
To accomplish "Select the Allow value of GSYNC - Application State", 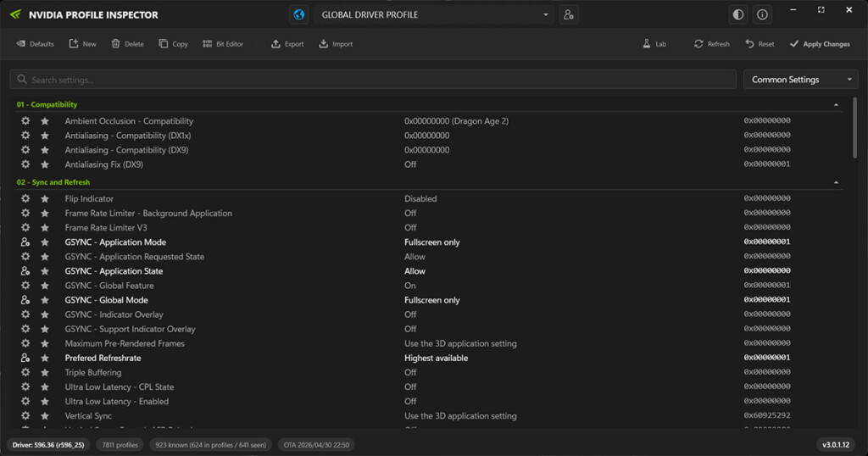I will [415, 271].
